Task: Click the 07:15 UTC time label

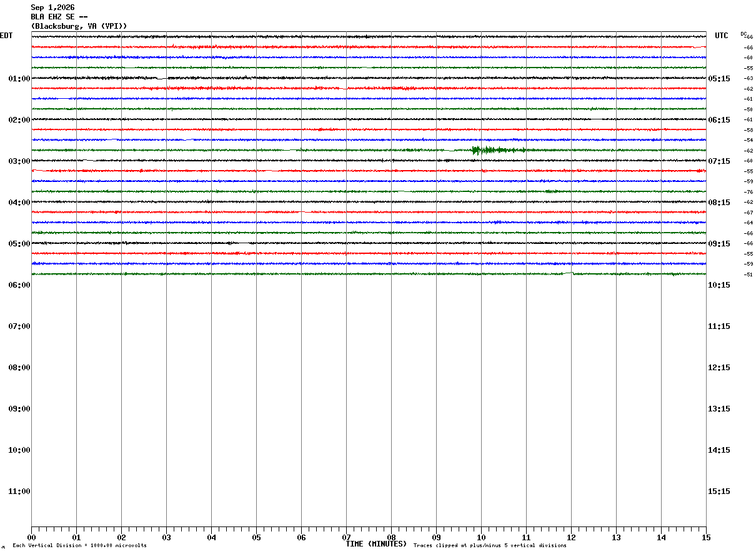Action: (719, 161)
